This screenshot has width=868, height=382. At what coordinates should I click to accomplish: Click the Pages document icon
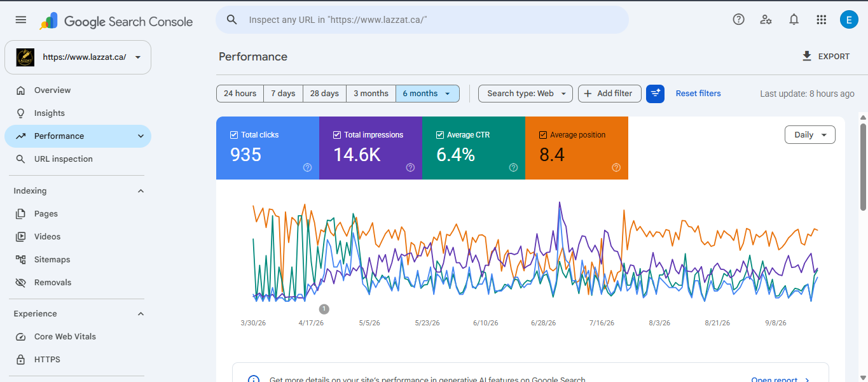pyautogui.click(x=21, y=214)
